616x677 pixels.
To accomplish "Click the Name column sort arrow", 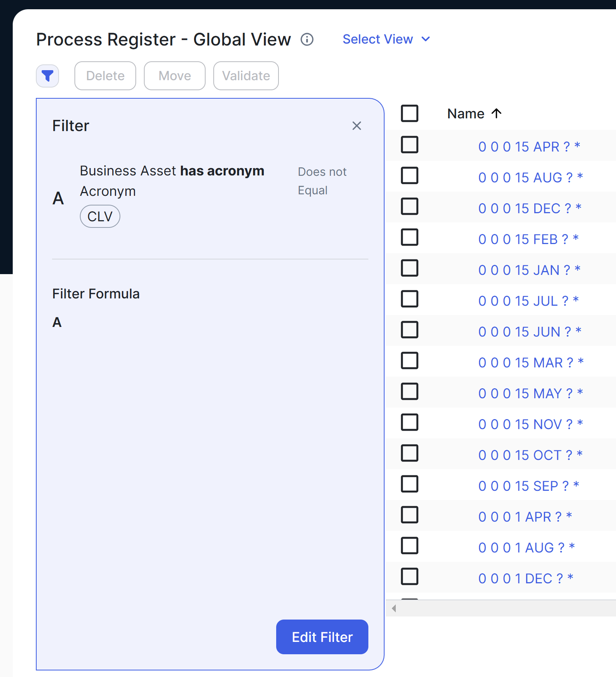I will point(496,113).
